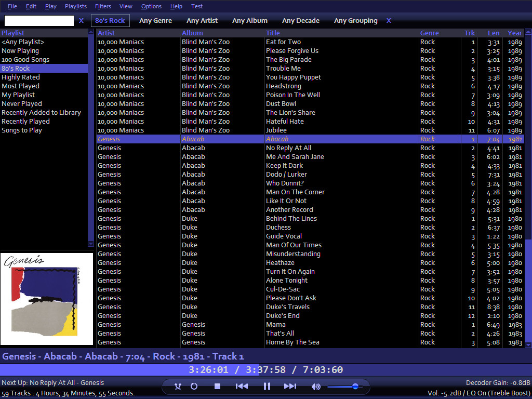Select the track "Duke's Travels"

click(x=311, y=307)
